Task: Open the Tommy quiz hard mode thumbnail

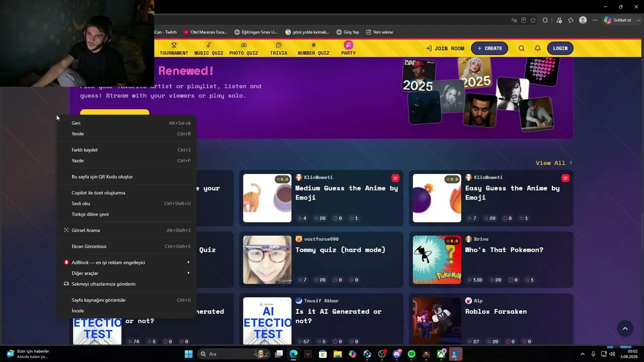Action: tap(267, 260)
